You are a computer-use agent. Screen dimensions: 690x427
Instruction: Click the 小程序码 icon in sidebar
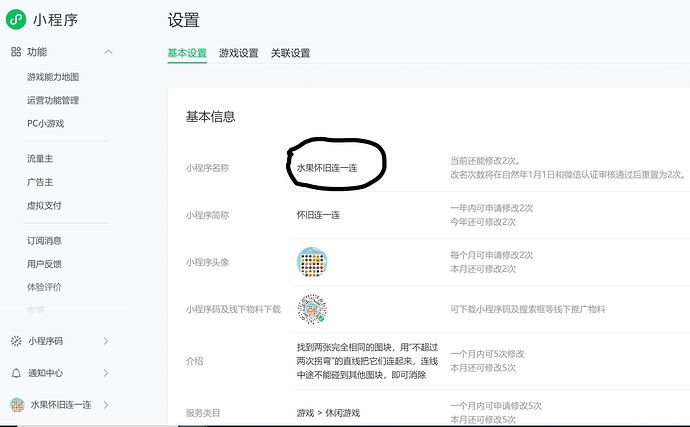click(x=16, y=340)
